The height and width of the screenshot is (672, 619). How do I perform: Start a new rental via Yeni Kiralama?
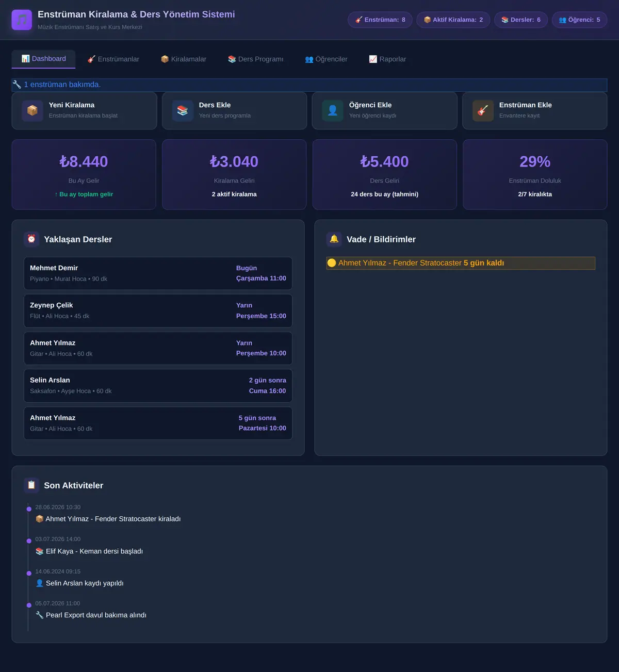tap(84, 111)
